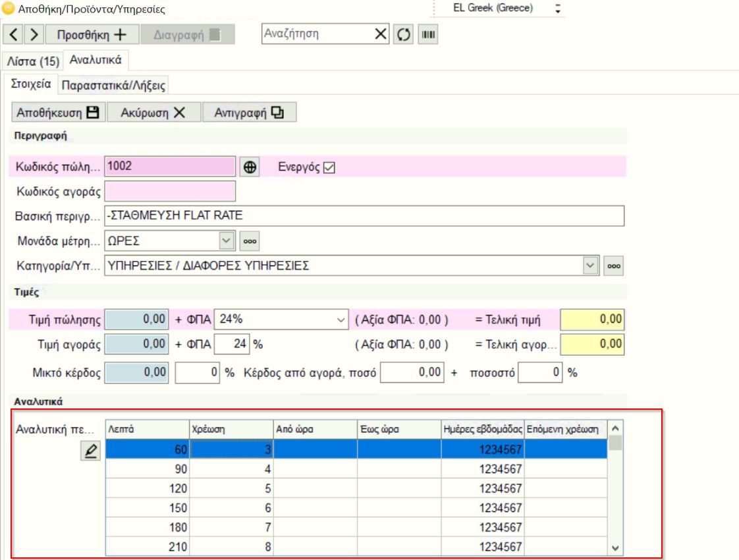Click the Διαγραφή delete button
This screenshot has height=560, width=739.
[x=188, y=34]
